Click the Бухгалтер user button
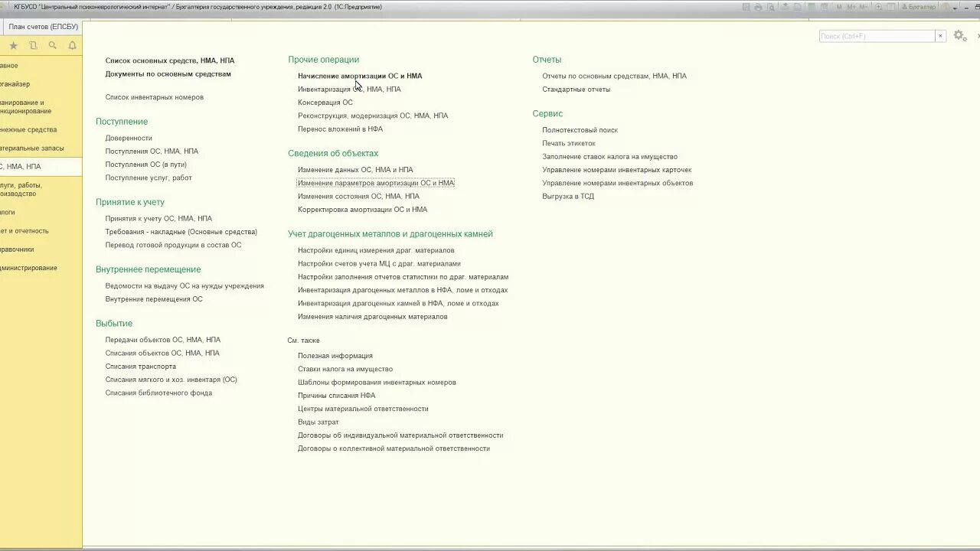Image resolution: width=980 pixels, height=551 pixels. point(919,7)
